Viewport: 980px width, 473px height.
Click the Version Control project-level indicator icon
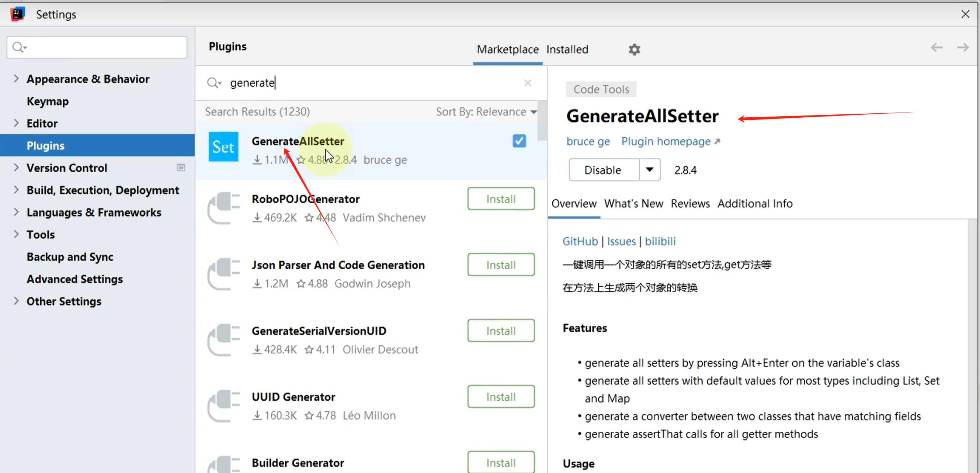181,168
